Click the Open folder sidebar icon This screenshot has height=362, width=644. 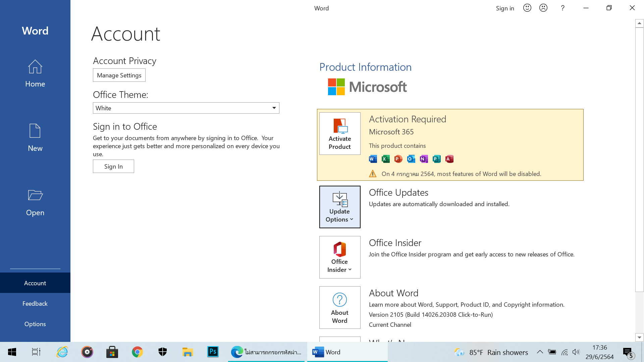pyautogui.click(x=35, y=202)
